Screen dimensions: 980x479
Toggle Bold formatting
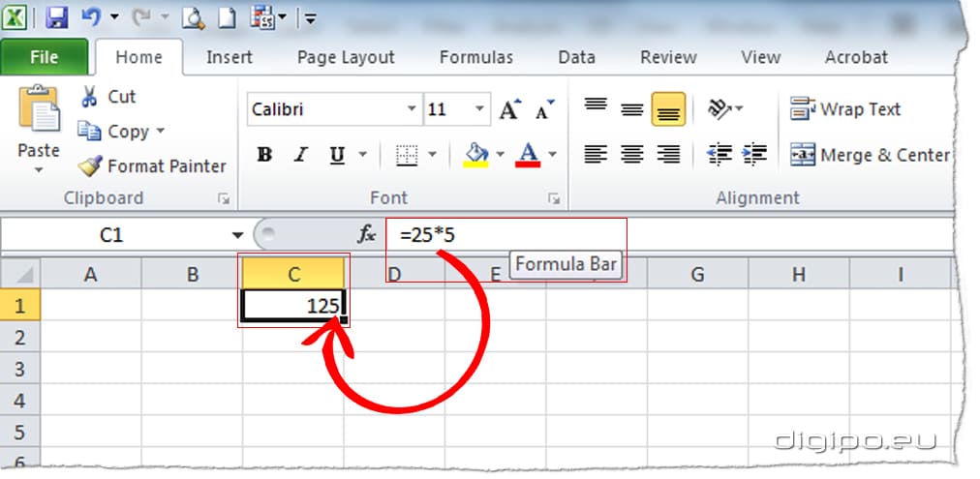(x=264, y=155)
